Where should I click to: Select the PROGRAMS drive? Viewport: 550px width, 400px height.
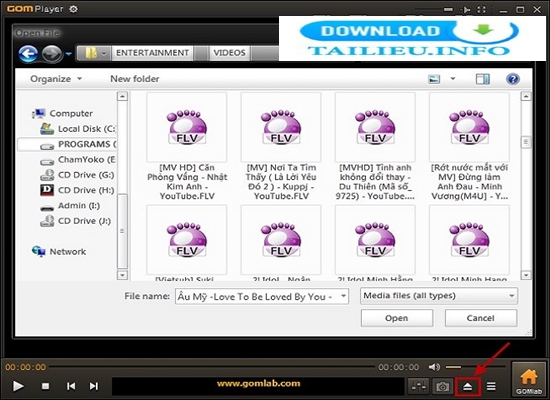point(67,144)
